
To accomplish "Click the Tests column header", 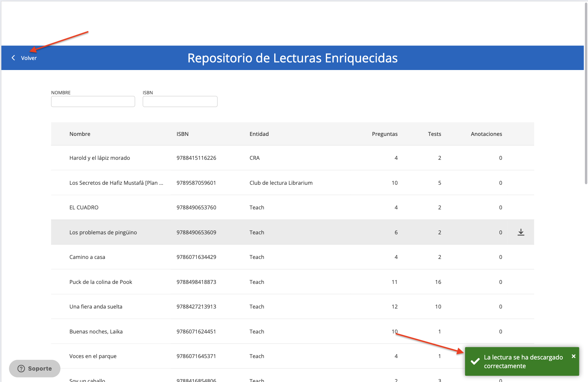I will click(x=435, y=134).
